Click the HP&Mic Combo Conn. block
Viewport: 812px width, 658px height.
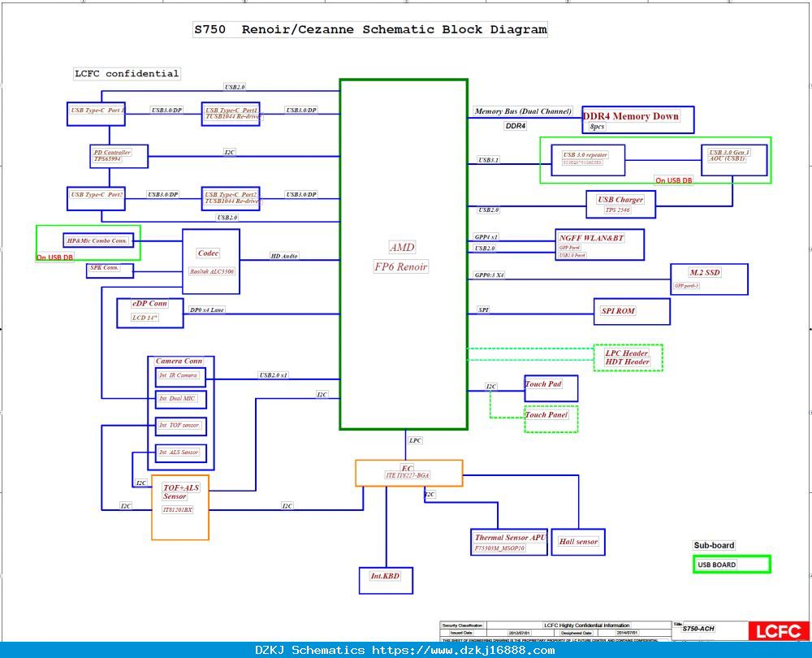pyautogui.click(x=98, y=240)
